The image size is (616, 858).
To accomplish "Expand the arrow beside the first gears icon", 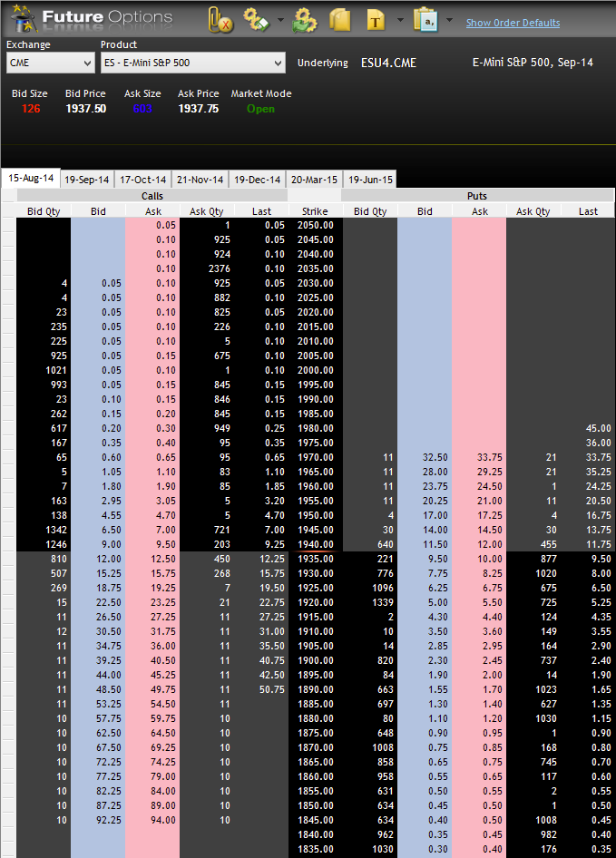I will (x=280, y=19).
